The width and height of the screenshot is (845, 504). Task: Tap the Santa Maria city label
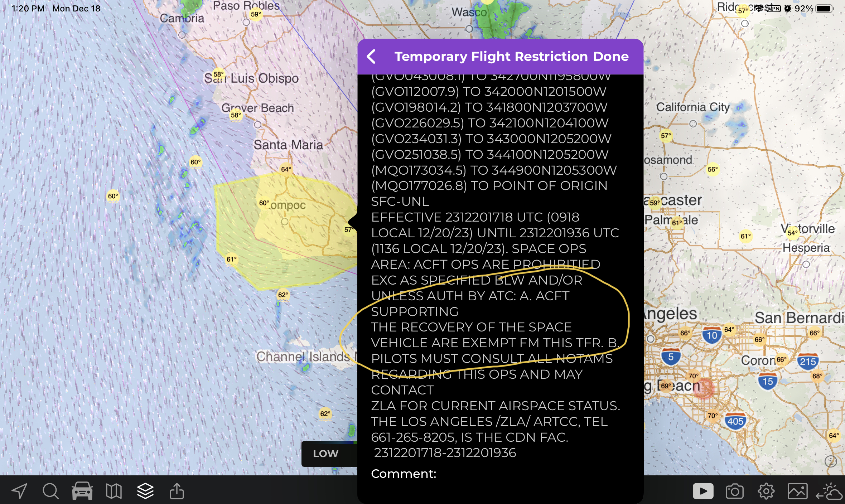(x=288, y=145)
